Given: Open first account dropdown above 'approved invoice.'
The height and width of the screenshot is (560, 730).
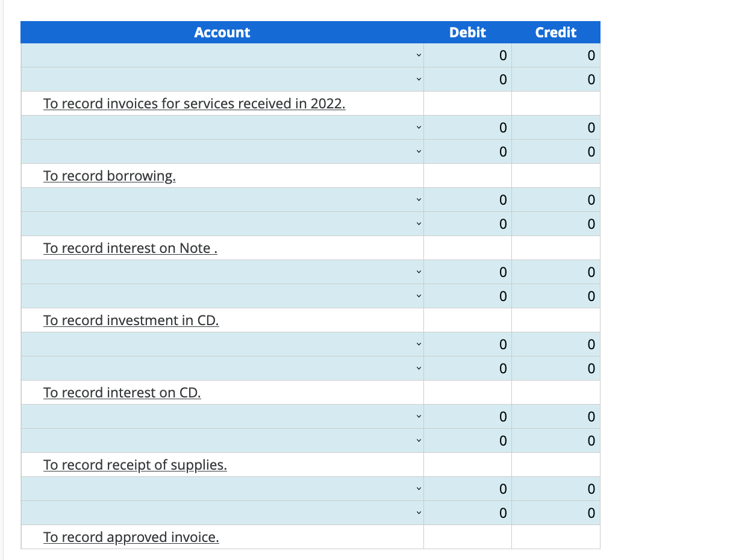Looking at the screenshot, I should (222, 489).
